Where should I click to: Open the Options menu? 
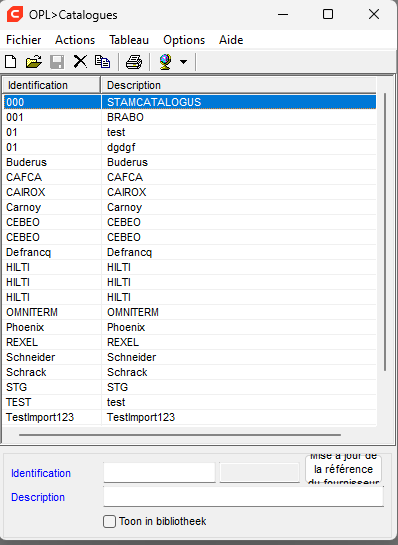(184, 40)
